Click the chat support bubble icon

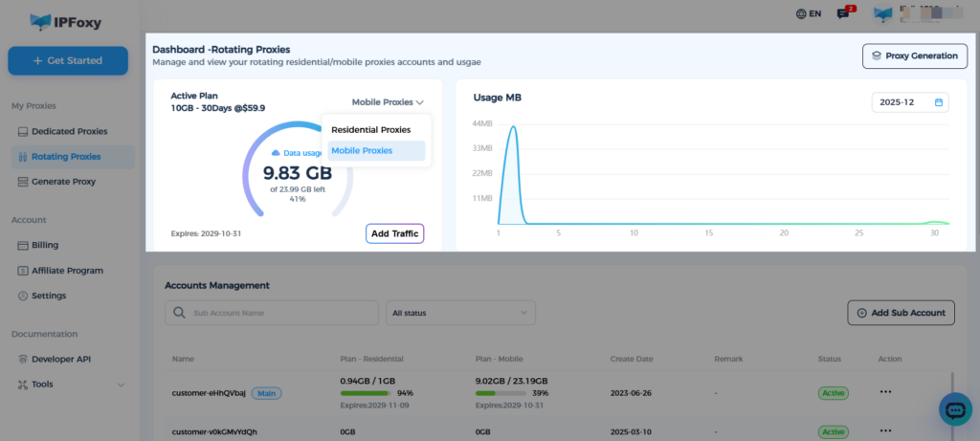954,409
